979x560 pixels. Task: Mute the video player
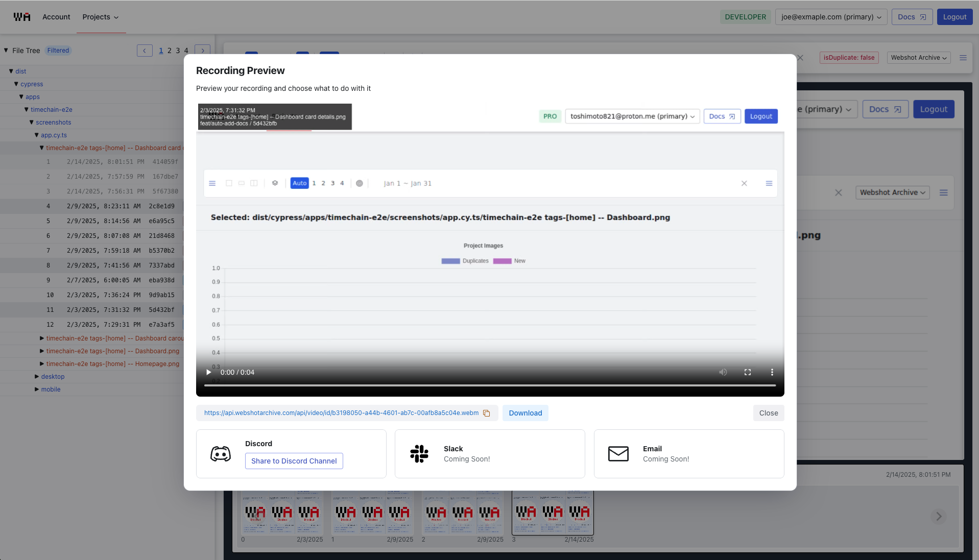pos(723,372)
